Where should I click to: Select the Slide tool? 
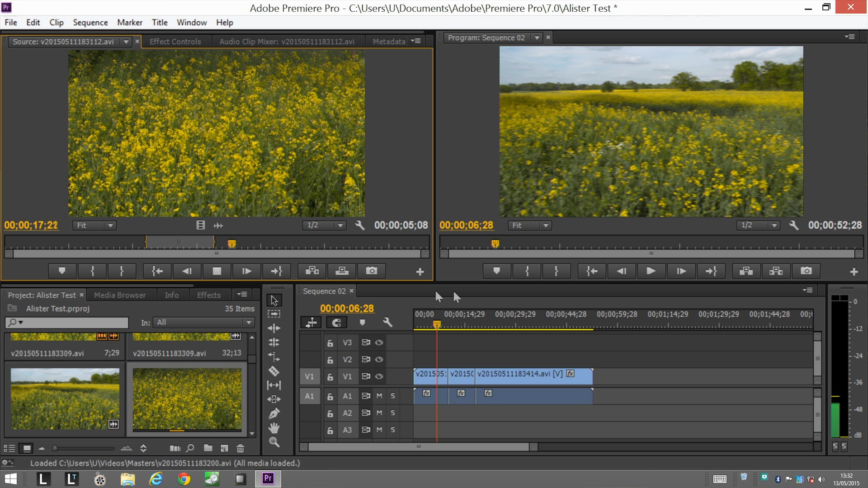point(274,399)
